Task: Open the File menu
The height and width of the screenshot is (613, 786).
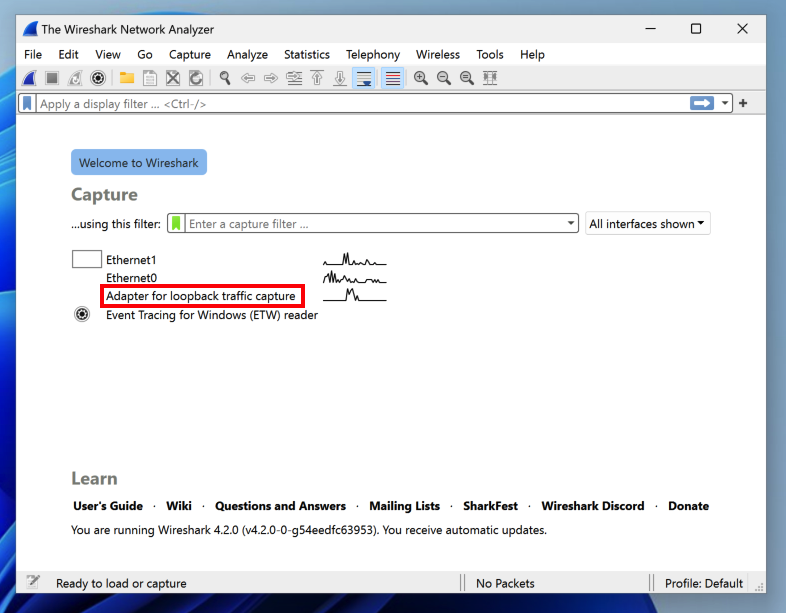Action: pyautogui.click(x=33, y=55)
